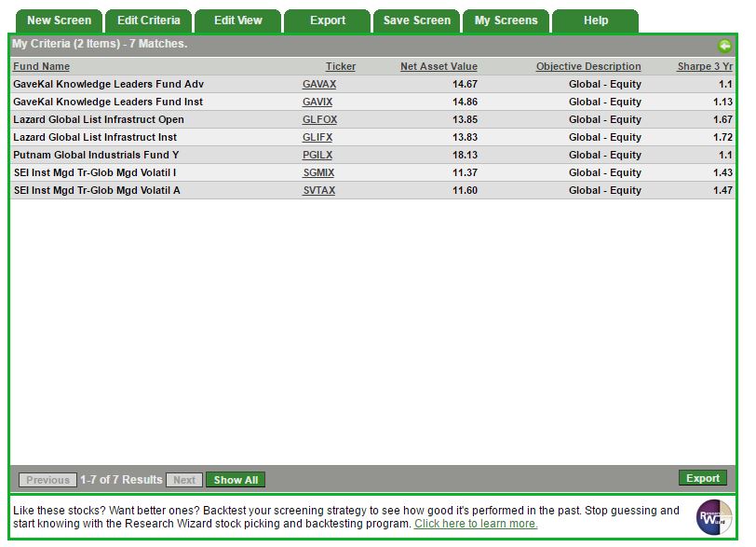Click the 11.37 net asset value
Screen dimensions: 756x547
[465, 172]
